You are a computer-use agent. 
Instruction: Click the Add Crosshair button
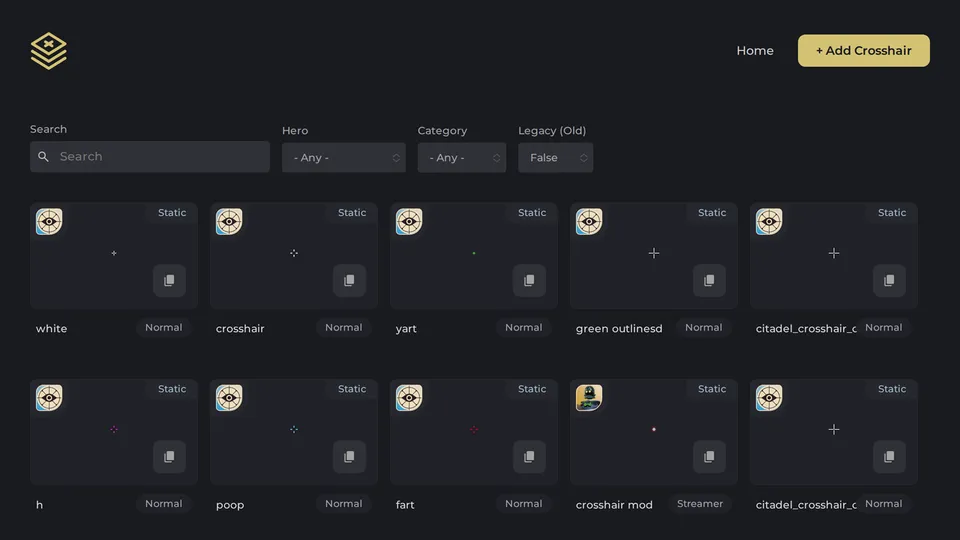[863, 51]
